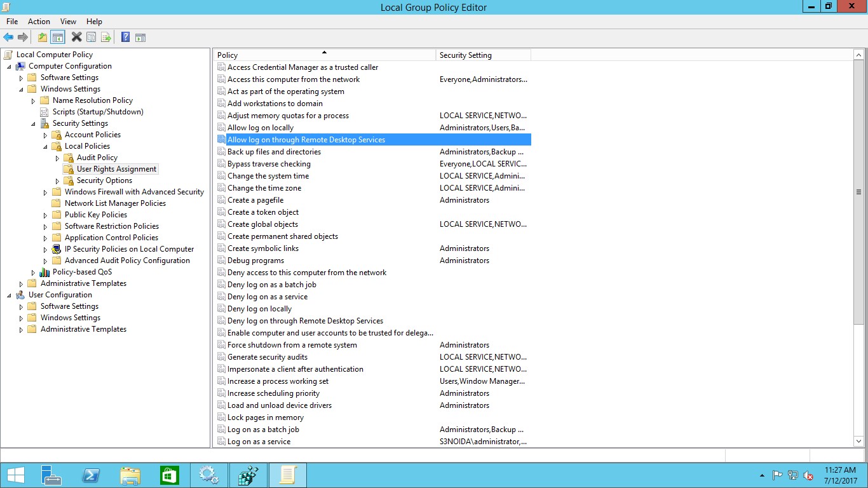Click the volume speaker tray icon
This screenshot has height=488, width=868.
808,475
